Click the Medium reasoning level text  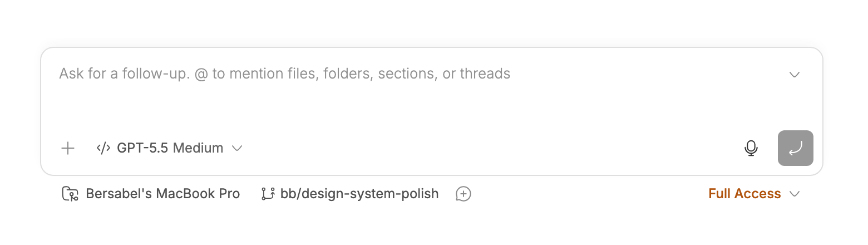[198, 148]
